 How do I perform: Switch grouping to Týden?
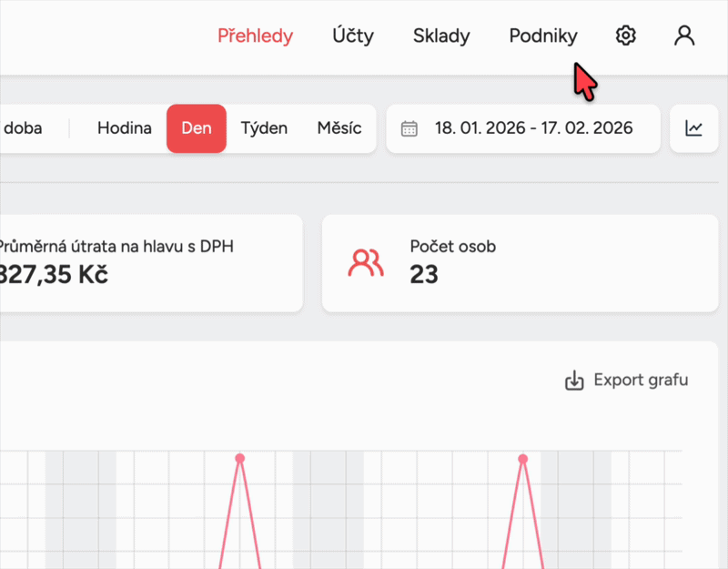264,128
